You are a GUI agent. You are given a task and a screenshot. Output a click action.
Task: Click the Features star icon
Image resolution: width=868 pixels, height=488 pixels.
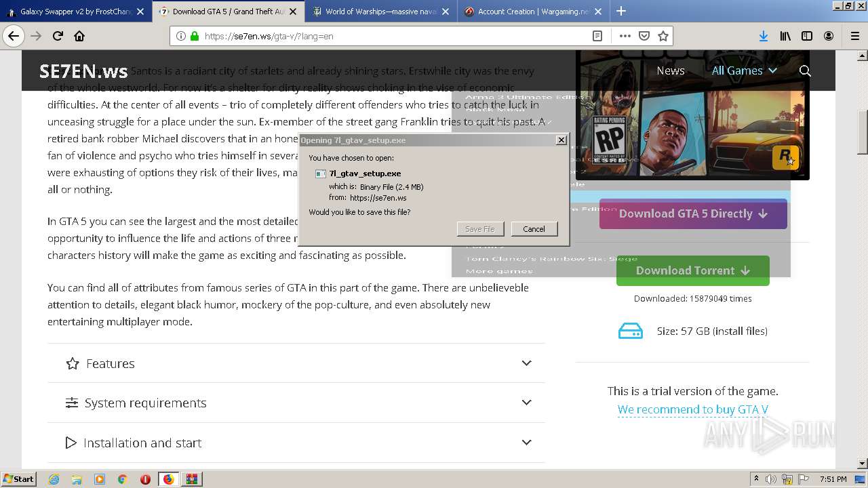click(72, 364)
